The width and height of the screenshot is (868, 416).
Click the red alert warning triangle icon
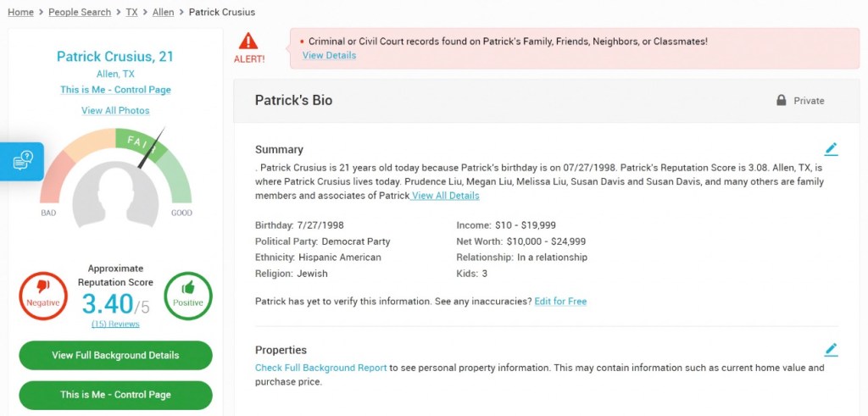pyautogui.click(x=248, y=41)
